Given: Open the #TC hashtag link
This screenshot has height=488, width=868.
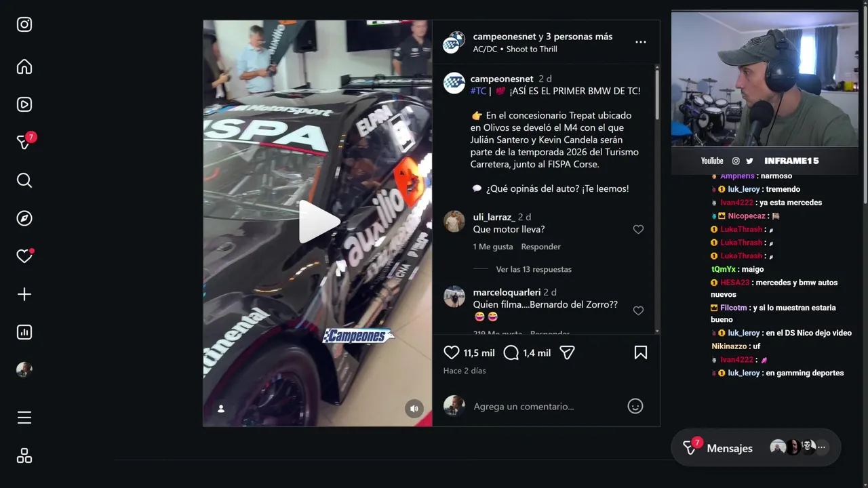Looking at the screenshot, I should (479, 91).
